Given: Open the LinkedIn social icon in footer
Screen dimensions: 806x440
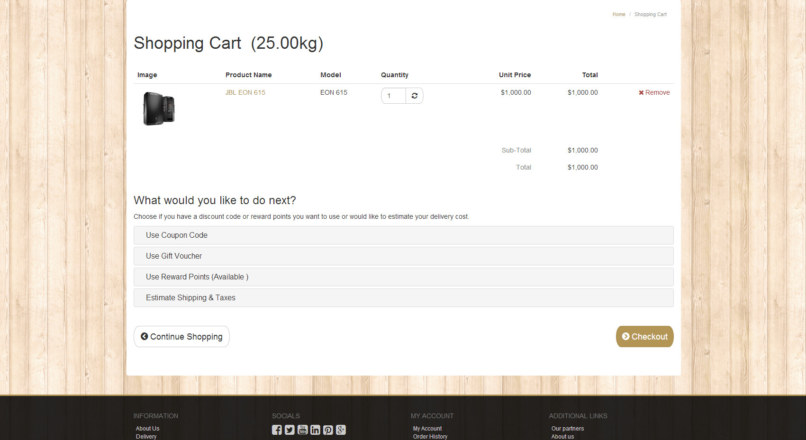Looking at the screenshot, I should [316, 430].
